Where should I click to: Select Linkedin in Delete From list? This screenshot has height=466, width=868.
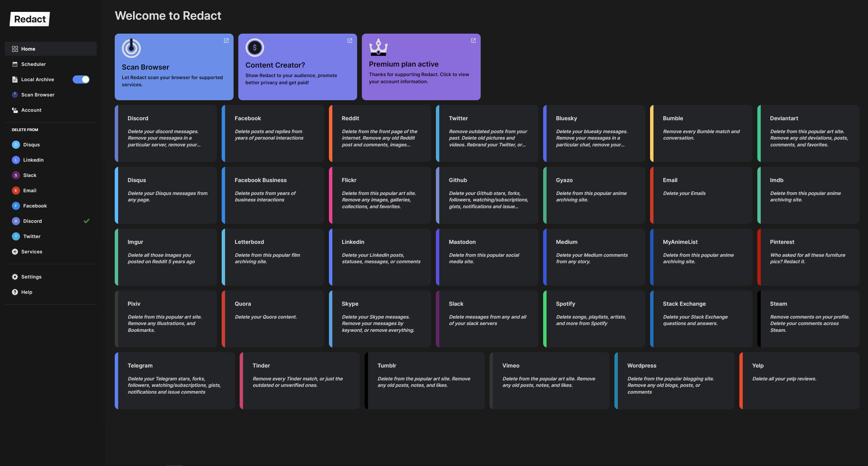33,160
